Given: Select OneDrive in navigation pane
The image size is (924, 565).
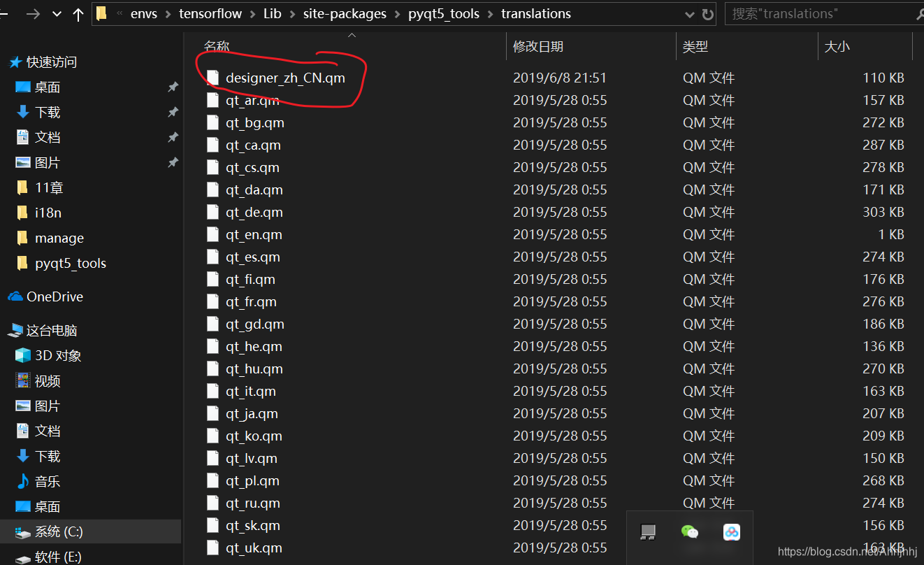Looking at the screenshot, I should click(55, 296).
